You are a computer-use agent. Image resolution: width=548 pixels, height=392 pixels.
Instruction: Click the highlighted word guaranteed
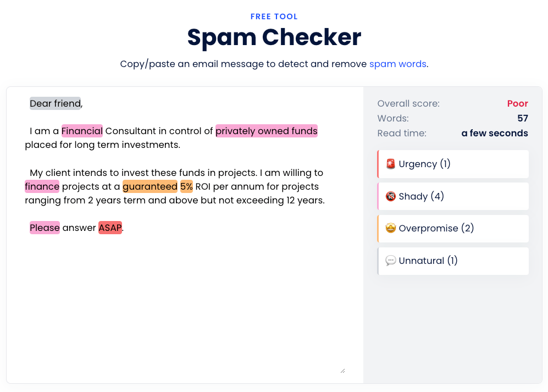(x=150, y=186)
